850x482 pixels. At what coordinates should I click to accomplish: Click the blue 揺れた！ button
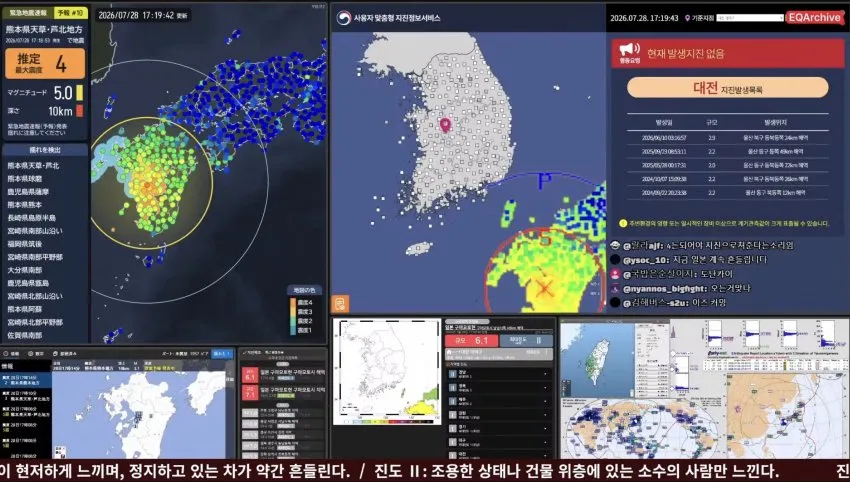pyautogui.click(x=222, y=354)
